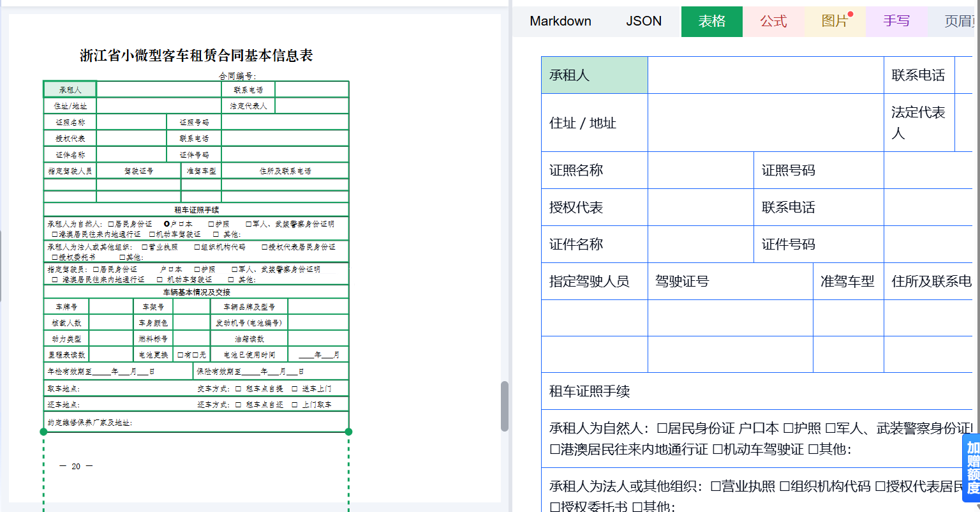
Task: Click 油箱读数 cell in document preview
Action: point(249,338)
